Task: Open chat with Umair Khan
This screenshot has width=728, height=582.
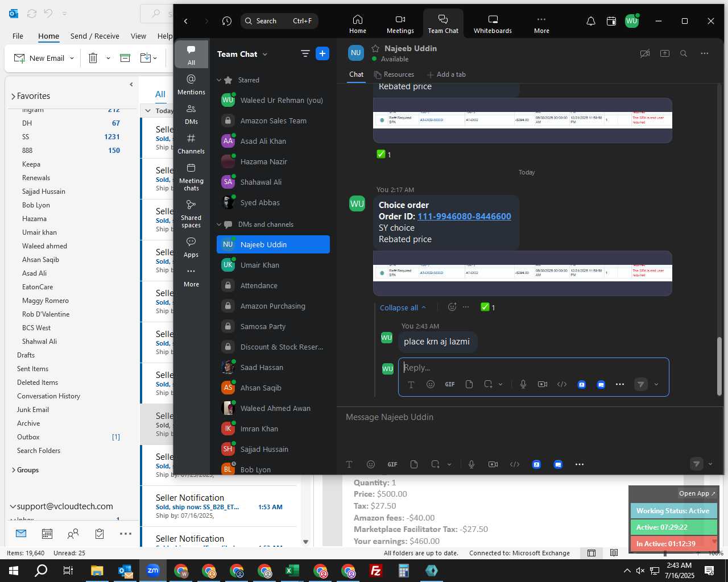Action: click(273, 265)
